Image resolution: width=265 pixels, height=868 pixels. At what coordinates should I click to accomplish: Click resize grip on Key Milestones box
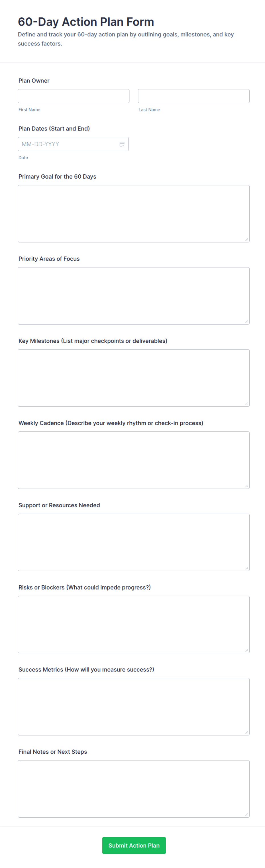click(247, 404)
